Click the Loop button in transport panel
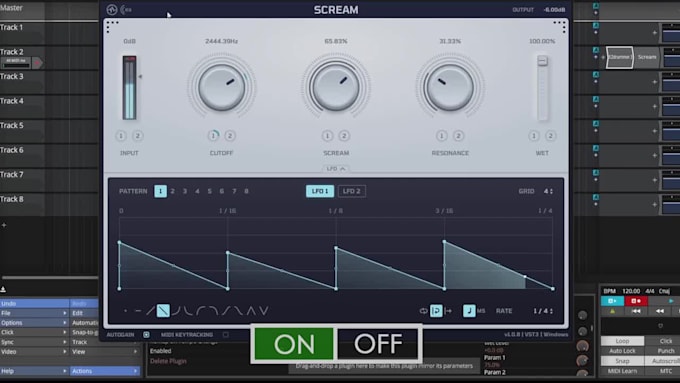The image size is (680, 383). point(622,341)
